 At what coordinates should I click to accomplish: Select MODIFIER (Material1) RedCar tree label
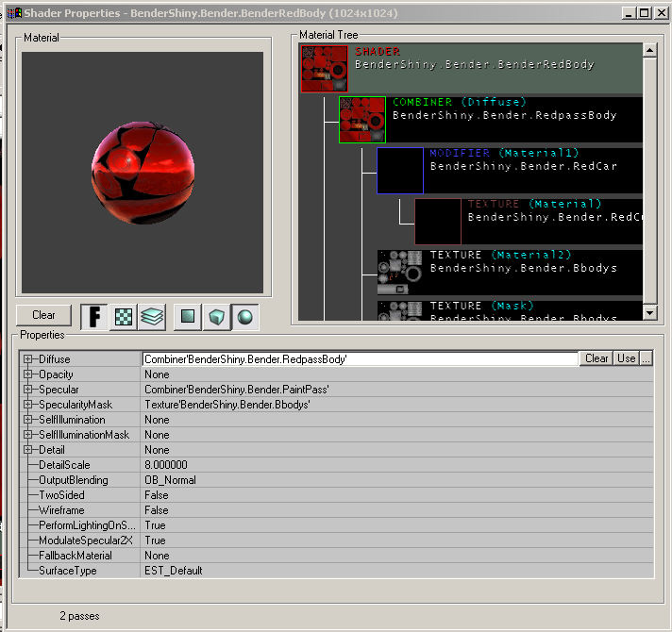click(523, 159)
